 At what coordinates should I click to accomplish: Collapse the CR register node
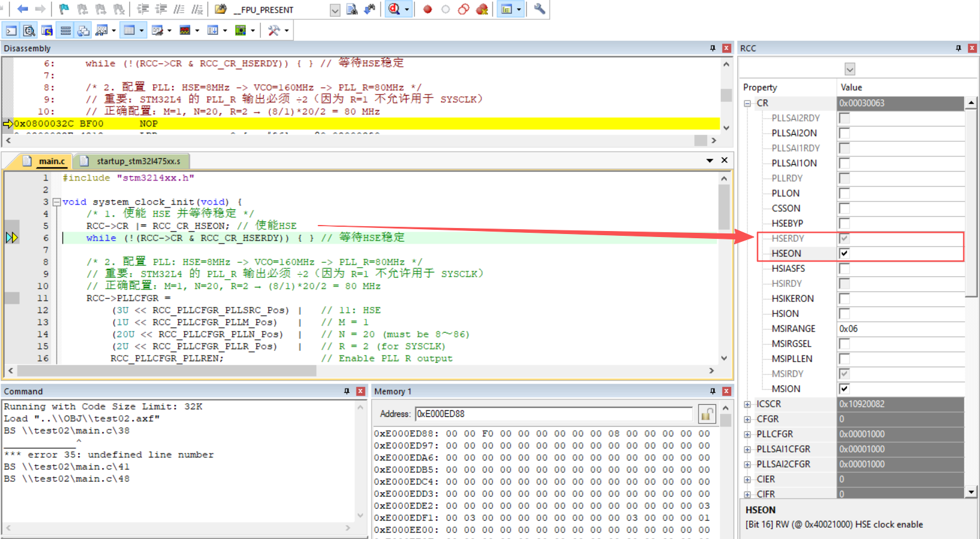[x=747, y=103]
